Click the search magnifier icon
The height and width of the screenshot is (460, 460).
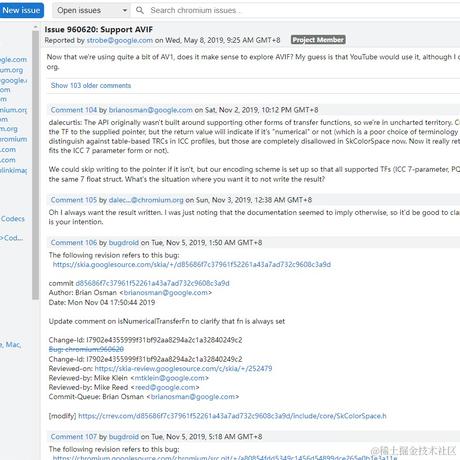140,10
